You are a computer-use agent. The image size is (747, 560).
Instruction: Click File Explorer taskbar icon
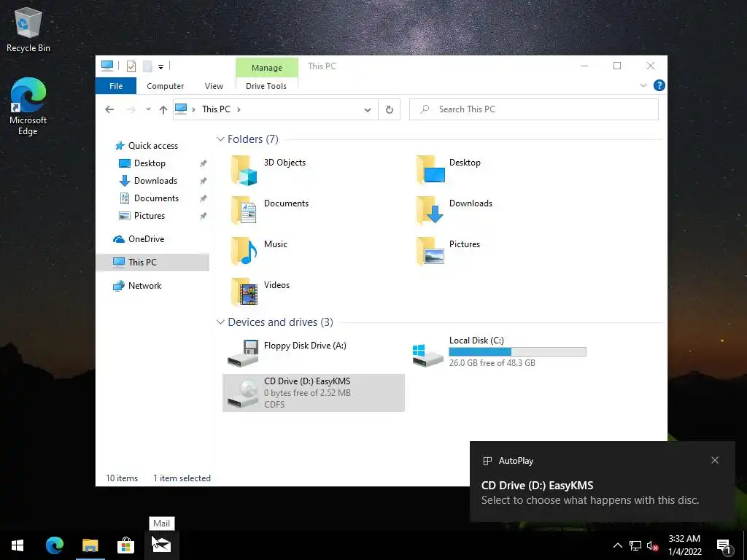(90, 545)
